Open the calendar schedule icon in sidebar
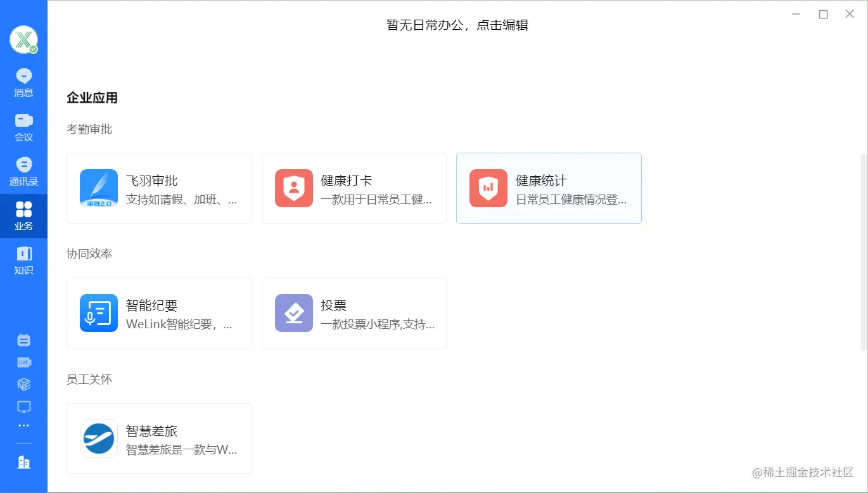 23,340
